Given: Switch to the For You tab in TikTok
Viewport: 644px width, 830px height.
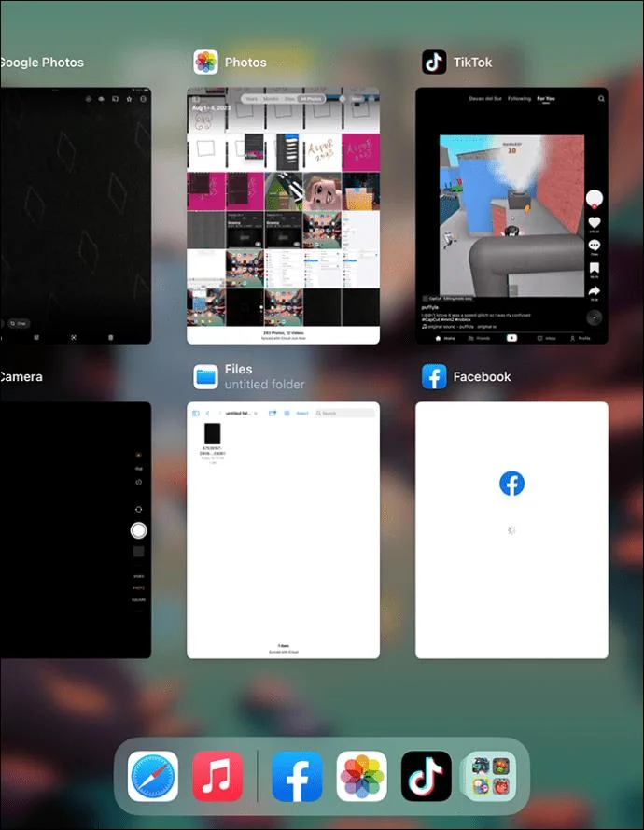Looking at the screenshot, I should (546, 98).
